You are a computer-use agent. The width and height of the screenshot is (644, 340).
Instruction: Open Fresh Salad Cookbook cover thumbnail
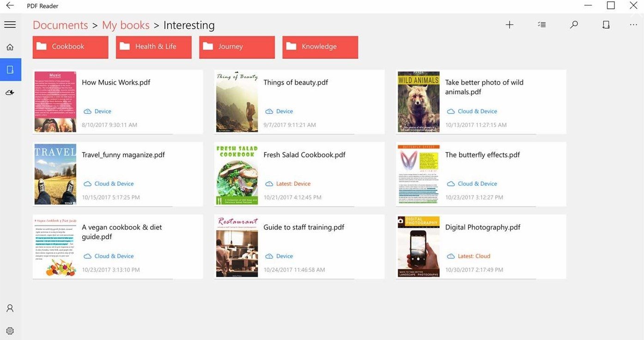(x=237, y=174)
